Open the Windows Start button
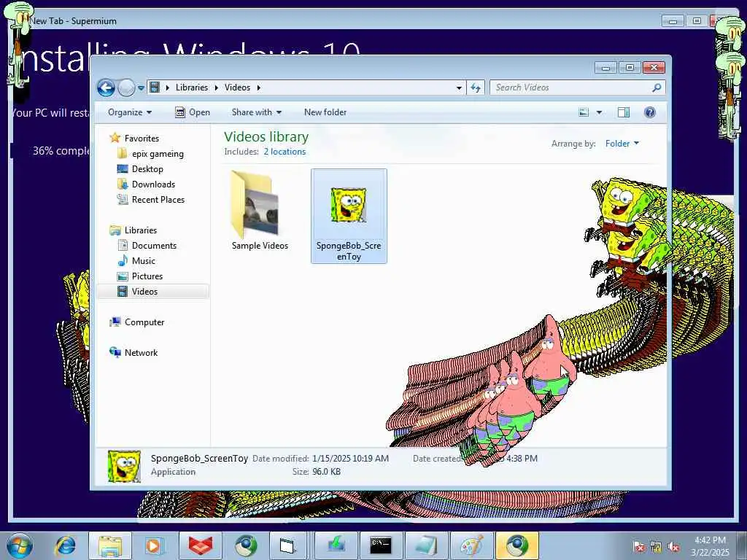Image resolution: width=747 pixels, height=560 pixels. pos(19,545)
